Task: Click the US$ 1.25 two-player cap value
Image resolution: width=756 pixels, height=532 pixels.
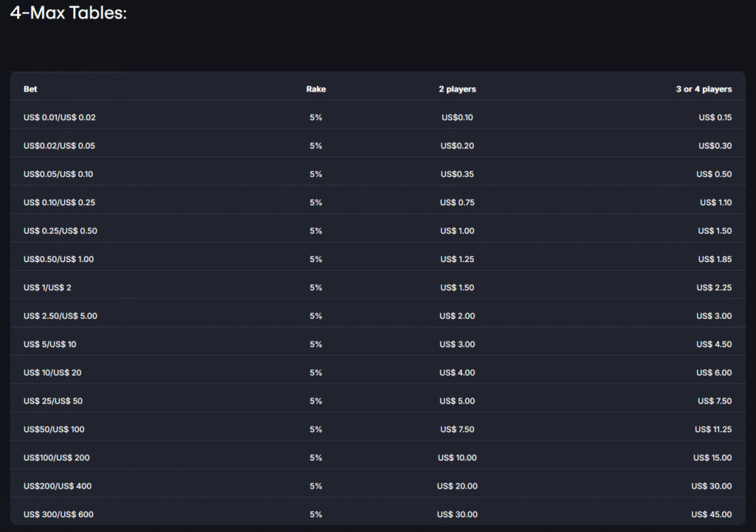Action: click(457, 260)
